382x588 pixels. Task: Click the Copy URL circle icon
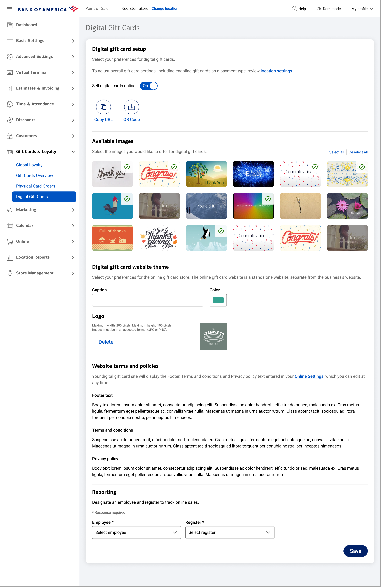click(103, 107)
